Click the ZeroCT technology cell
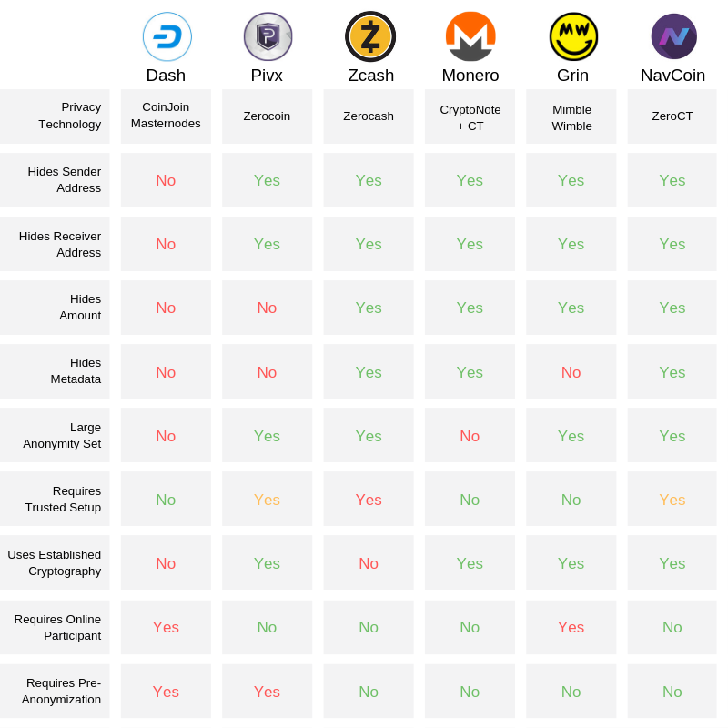 [x=672, y=116]
